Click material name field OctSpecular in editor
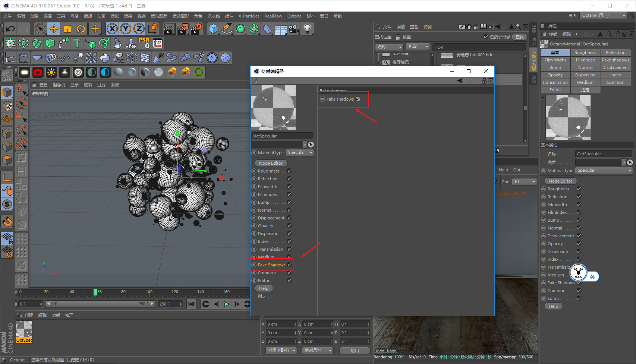The image size is (636, 364). [282, 136]
